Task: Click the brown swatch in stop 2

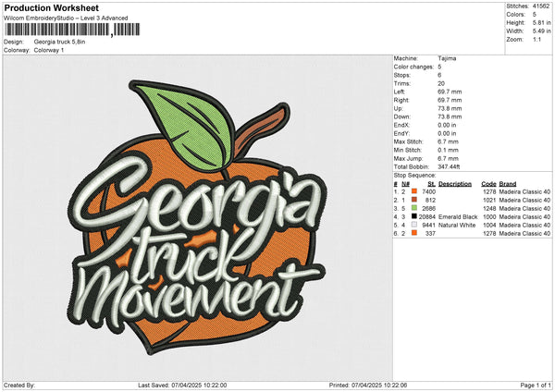Action: [414, 200]
